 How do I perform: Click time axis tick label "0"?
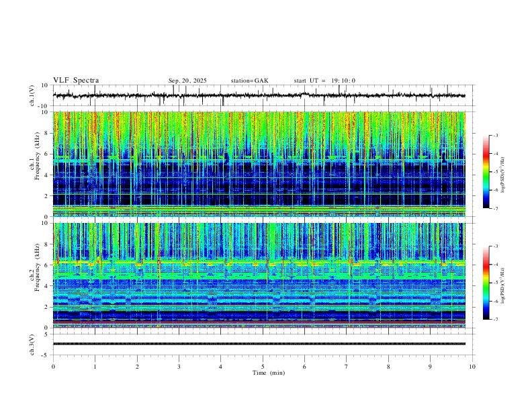click(x=53, y=367)
